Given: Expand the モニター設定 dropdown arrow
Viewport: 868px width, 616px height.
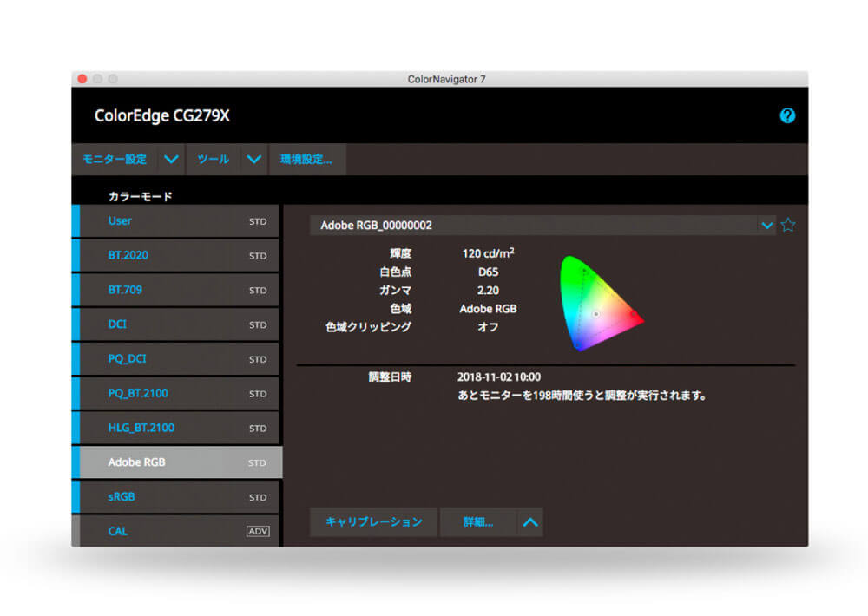Looking at the screenshot, I should tap(171, 160).
